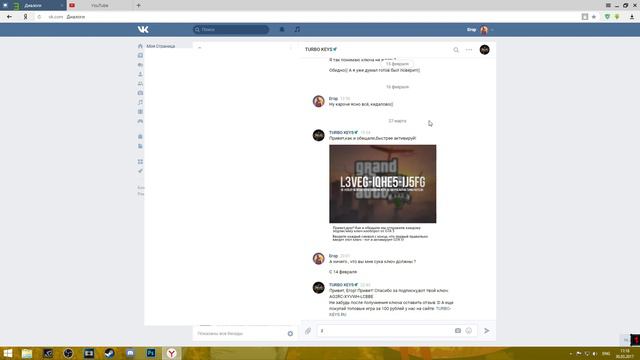Screen dimensions: 640x360
Task: Open Music icon in VK sidebar
Action: [140, 102]
